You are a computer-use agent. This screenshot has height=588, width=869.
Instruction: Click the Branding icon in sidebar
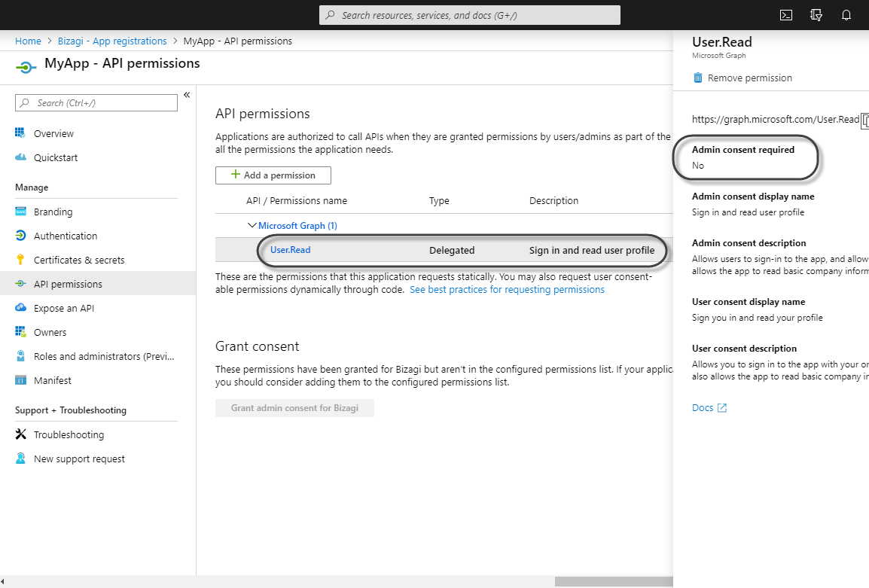20,212
